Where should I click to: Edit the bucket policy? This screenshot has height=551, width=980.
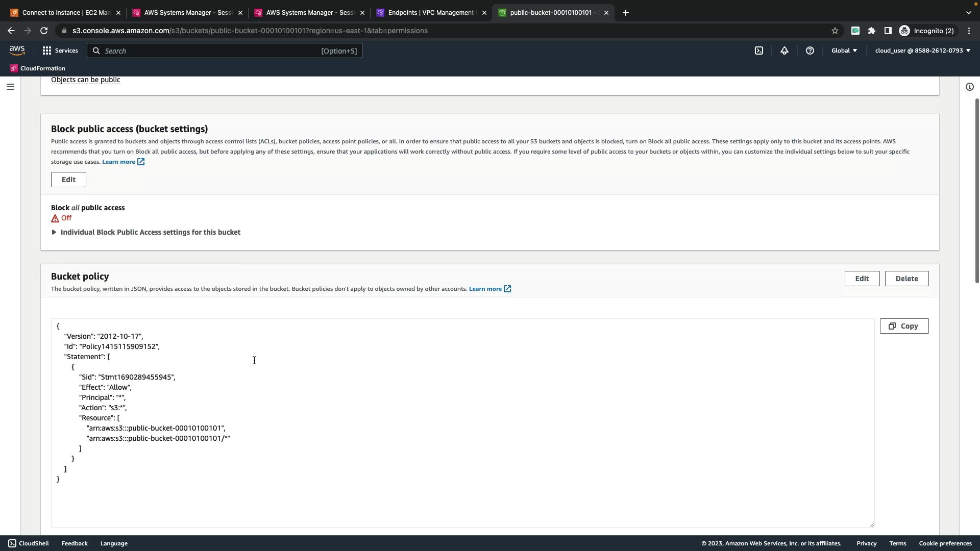coord(862,279)
